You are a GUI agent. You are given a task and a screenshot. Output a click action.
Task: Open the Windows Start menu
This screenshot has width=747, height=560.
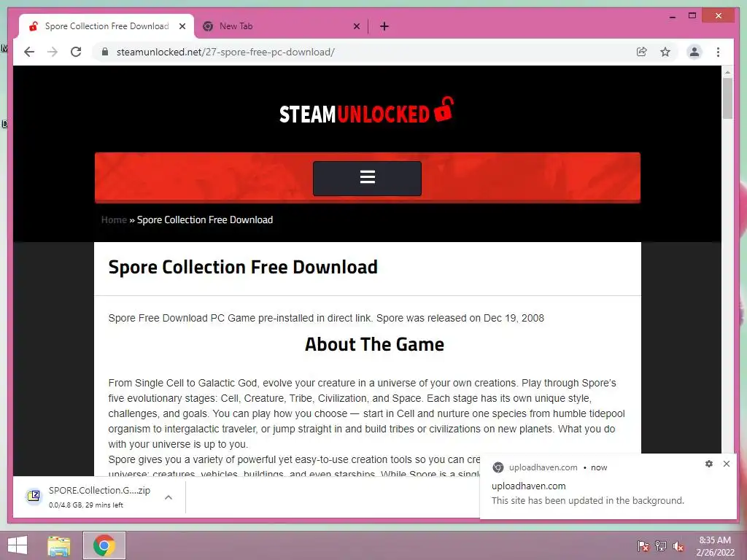click(18, 545)
